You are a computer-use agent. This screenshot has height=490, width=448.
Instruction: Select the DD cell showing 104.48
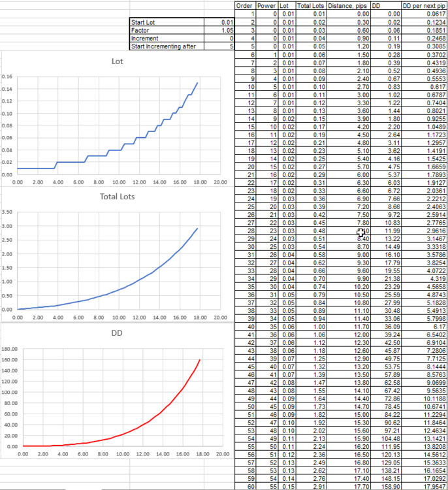click(386, 439)
